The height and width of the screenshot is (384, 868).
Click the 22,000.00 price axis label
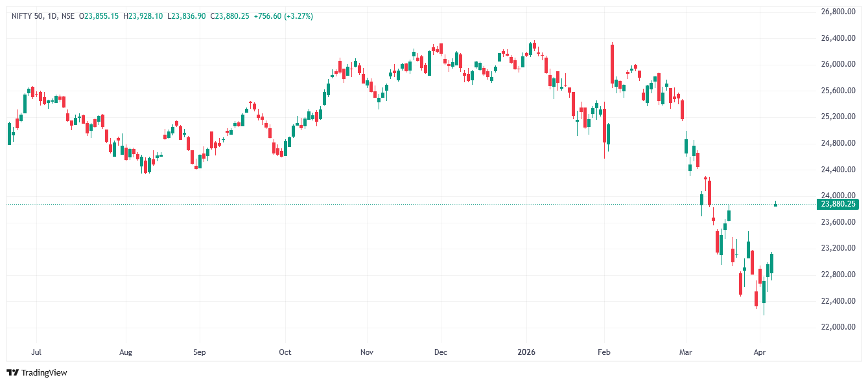click(x=838, y=327)
